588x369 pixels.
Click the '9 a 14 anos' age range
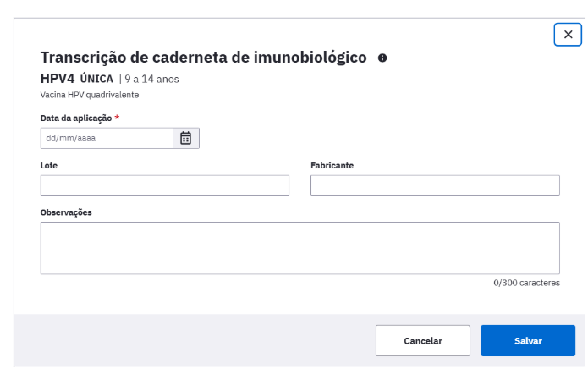point(152,79)
